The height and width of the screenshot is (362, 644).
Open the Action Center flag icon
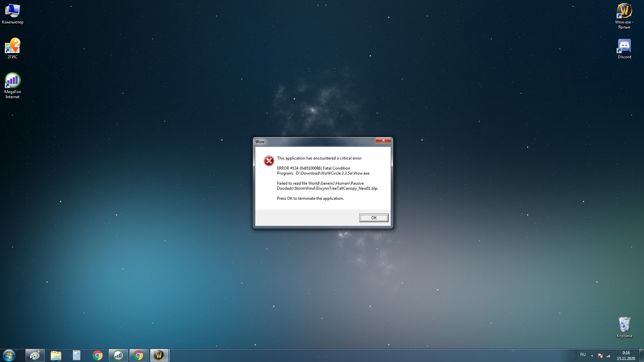click(600, 356)
